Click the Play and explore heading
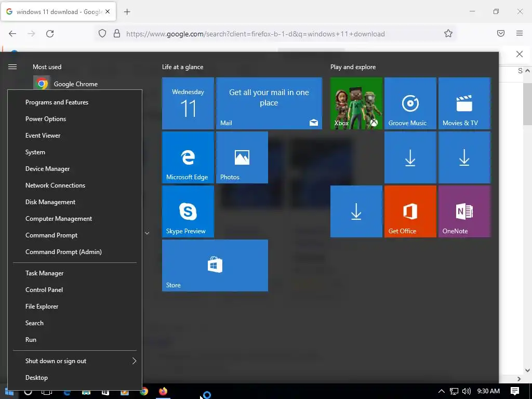 click(353, 67)
